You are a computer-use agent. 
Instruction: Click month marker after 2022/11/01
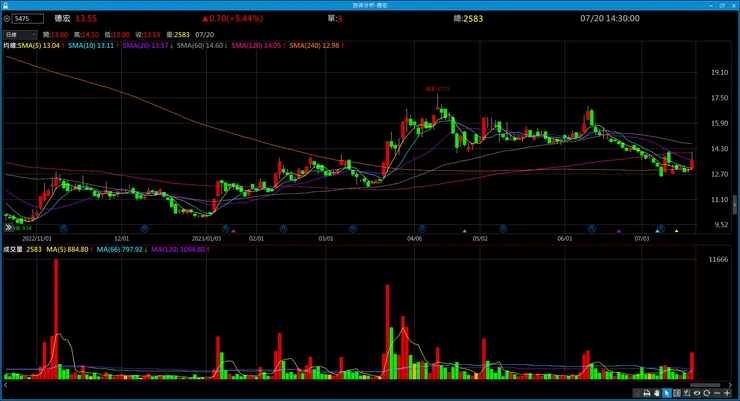coord(64,229)
